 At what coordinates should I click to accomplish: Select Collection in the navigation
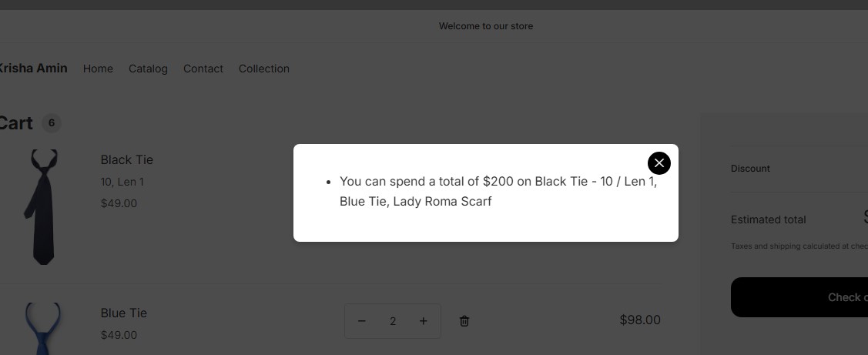click(264, 69)
